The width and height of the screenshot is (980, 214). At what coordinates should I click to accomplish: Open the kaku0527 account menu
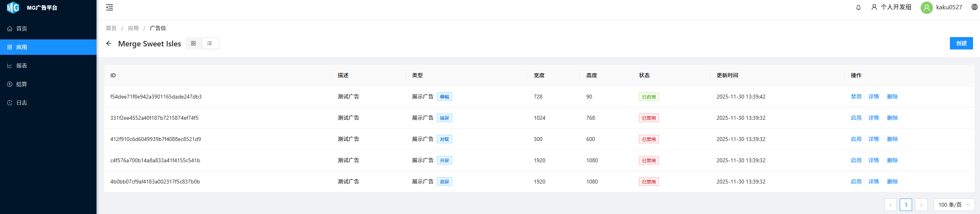pos(949,7)
